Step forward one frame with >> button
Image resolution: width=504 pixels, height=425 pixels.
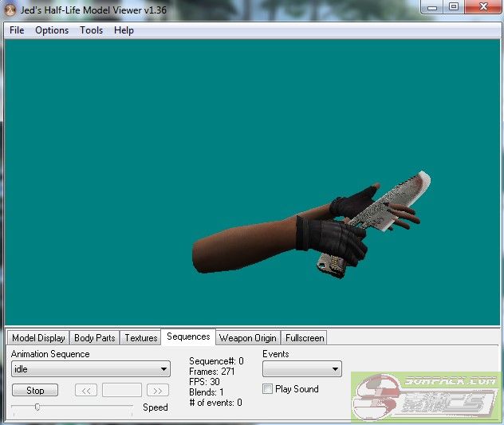pos(158,390)
